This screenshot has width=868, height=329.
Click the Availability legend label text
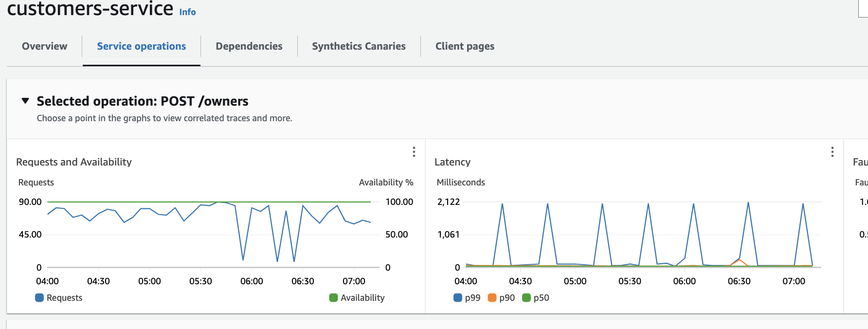click(x=362, y=298)
